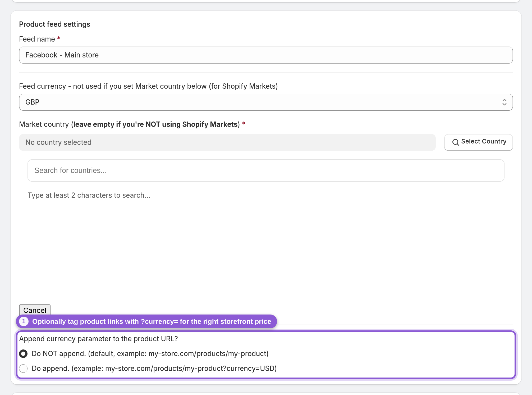Click the magnifier icon in Select Country
Image resolution: width=532 pixels, height=395 pixels.
[456, 142]
